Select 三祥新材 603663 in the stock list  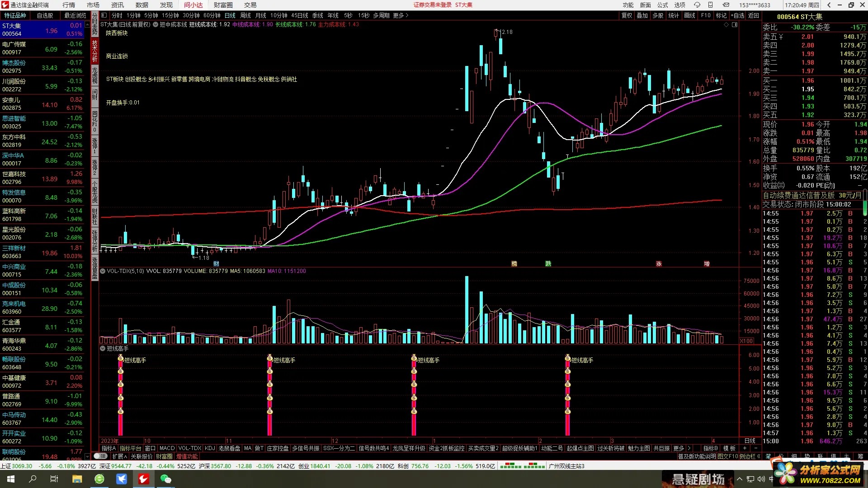click(42, 252)
